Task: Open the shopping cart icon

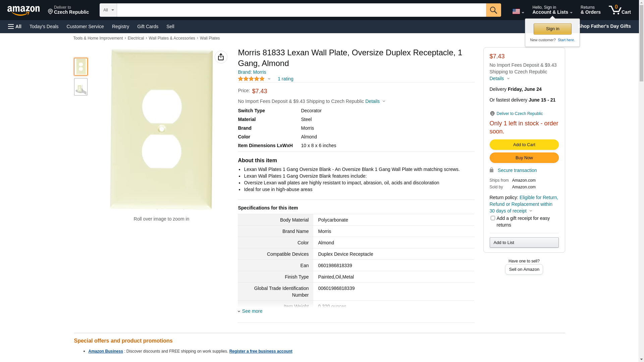Action: (x=620, y=10)
